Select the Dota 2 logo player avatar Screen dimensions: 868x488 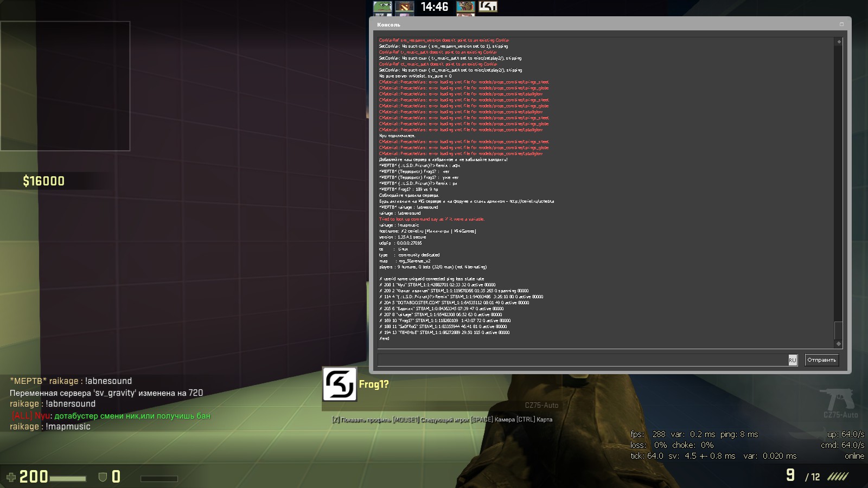tap(404, 7)
